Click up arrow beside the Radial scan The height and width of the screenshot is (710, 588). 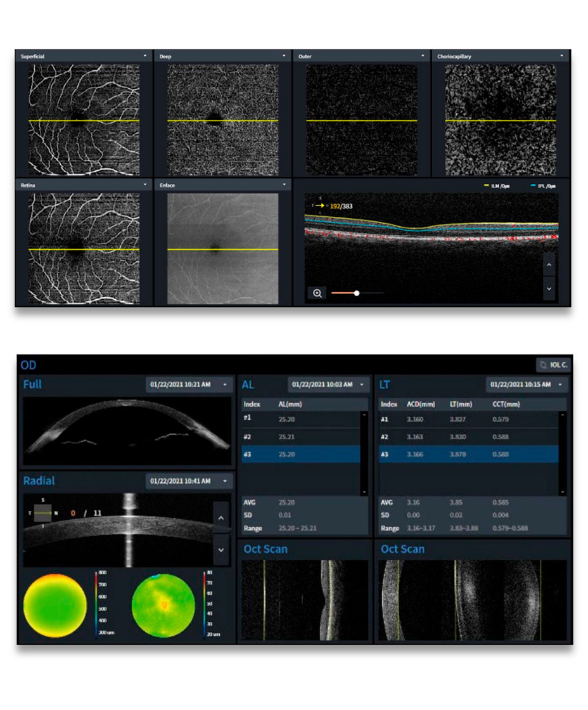pyautogui.click(x=220, y=519)
